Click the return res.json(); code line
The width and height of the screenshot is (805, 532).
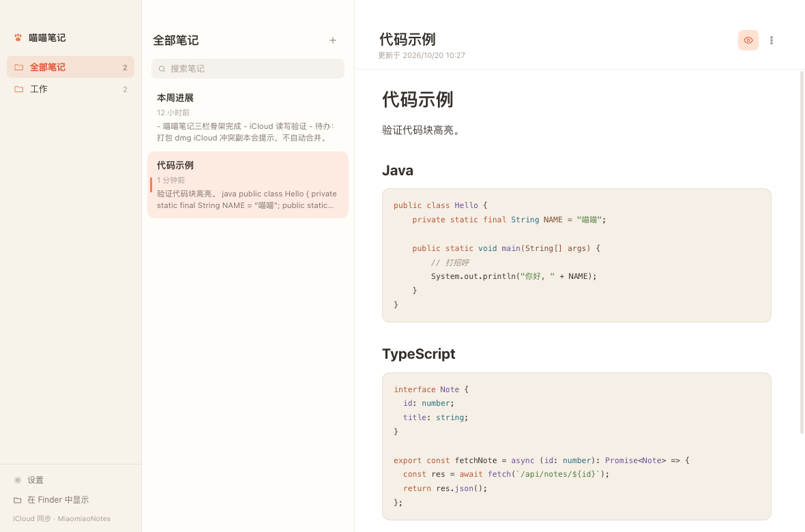(445, 488)
